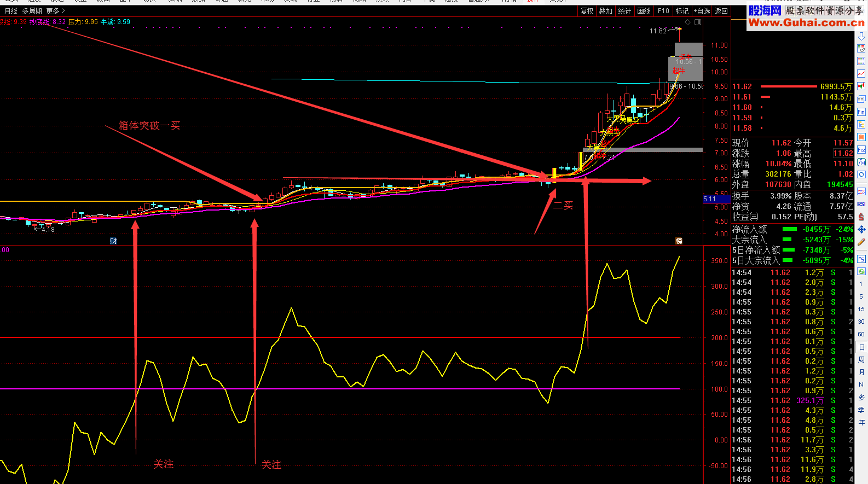
Task: Click the 5日大宗流入 -5895万 row
Action: click(x=792, y=261)
